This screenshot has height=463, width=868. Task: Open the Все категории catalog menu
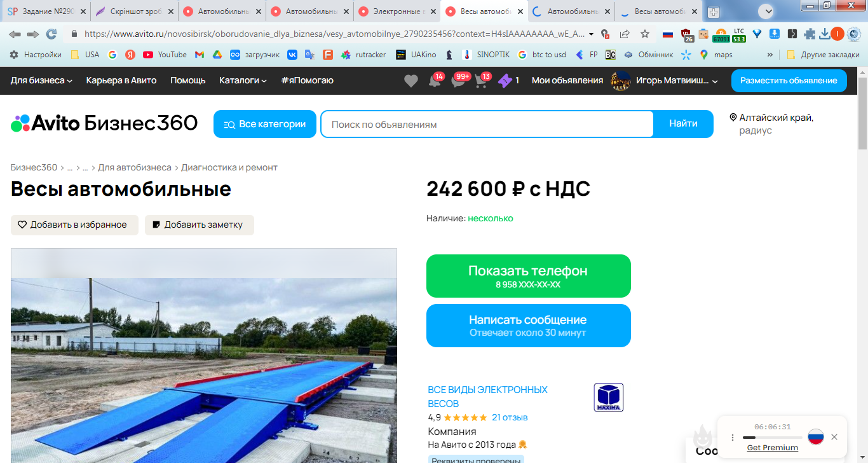point(264,124)
